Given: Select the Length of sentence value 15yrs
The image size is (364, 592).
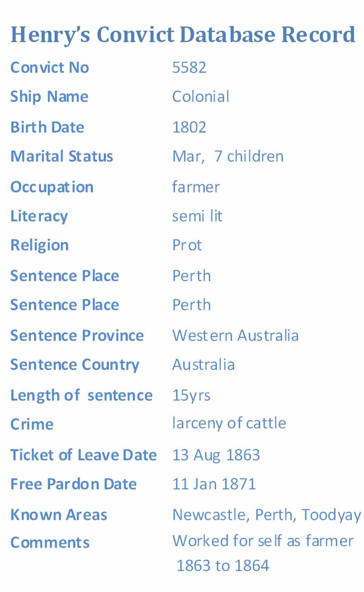Looking at the screenshot, I should (191, 396).
